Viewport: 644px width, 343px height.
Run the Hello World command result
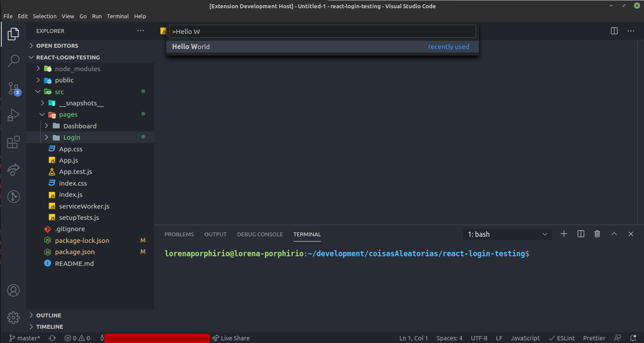click(x=323, y=47)
